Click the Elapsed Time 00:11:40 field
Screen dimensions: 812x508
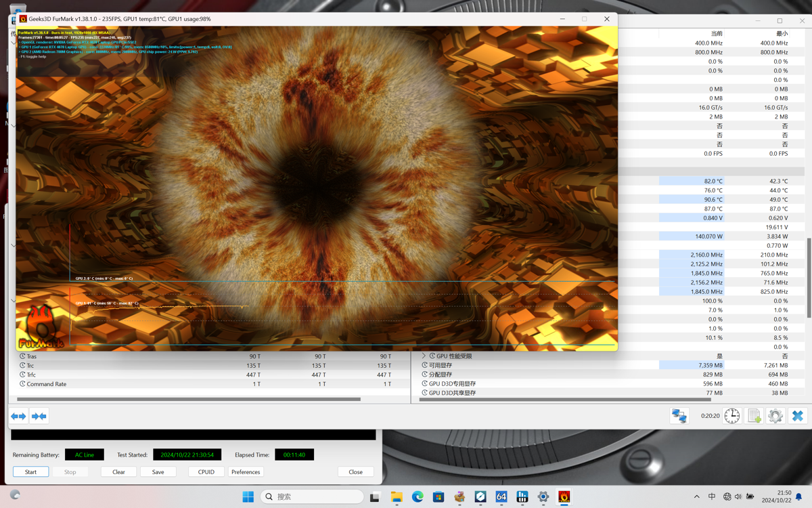coord(294,454)
